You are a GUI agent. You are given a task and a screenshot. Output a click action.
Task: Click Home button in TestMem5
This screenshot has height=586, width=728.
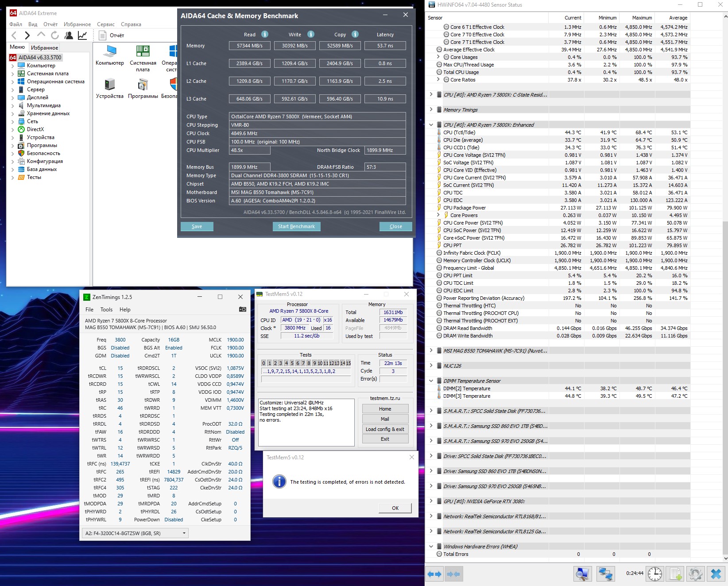coord(385,409)
